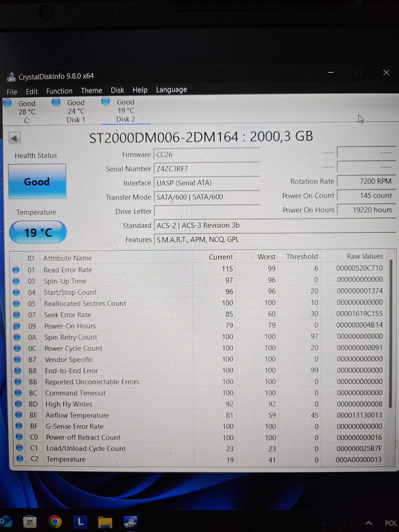Click the previous disk arrow button
Viewport: 399px width, 532px height.
click(x=15, y=138)
